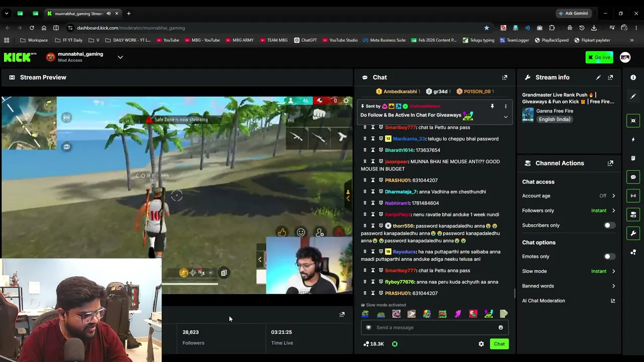Open the browser extensions puzzle icon
The image size is (644, 362).
pyautogui.click(x=552, y=28)
